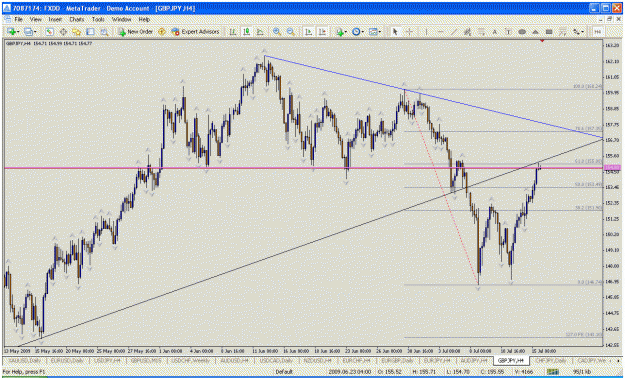This screenshot has width=625, height=378.
Task: Select the Fibonacci Expansion lines tool
Action: tap(563, 32)
